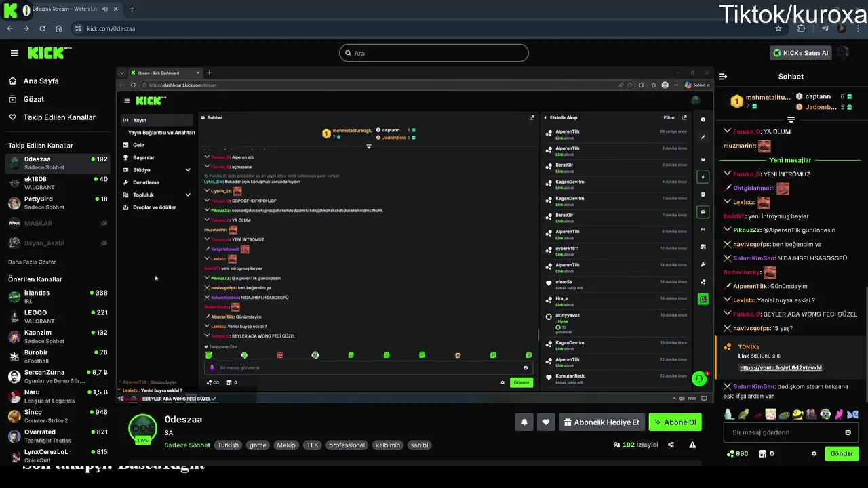The image size is (868, 488).
Task: Open Odeszaa channel in followed list
Action: click(x=58, y=163)
